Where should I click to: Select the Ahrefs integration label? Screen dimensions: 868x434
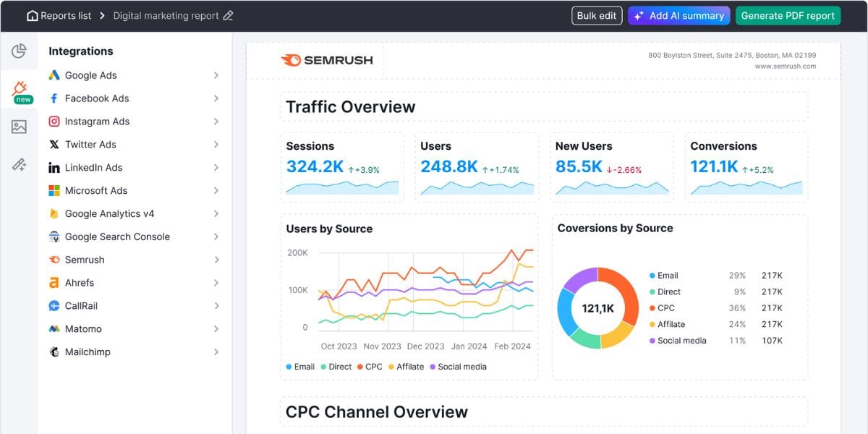80,283
